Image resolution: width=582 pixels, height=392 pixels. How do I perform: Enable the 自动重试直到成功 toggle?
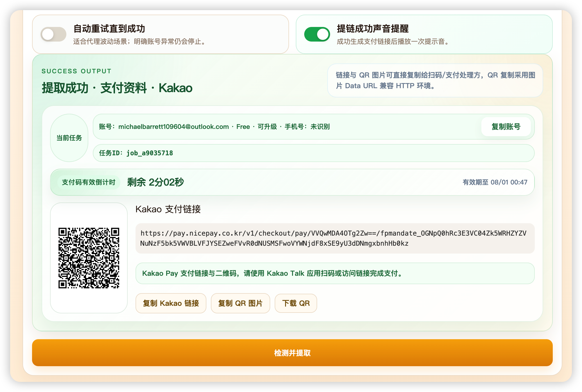click(53, 34)
